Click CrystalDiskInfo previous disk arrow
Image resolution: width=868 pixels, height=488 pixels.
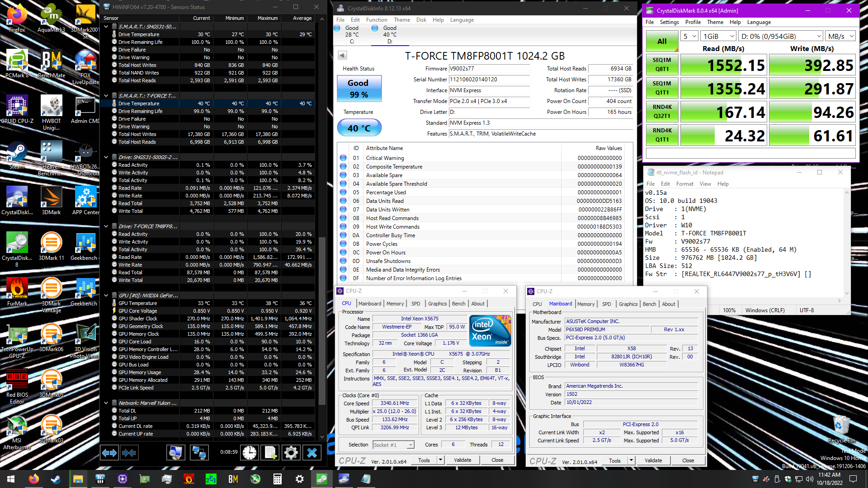(x=342, y=55)
